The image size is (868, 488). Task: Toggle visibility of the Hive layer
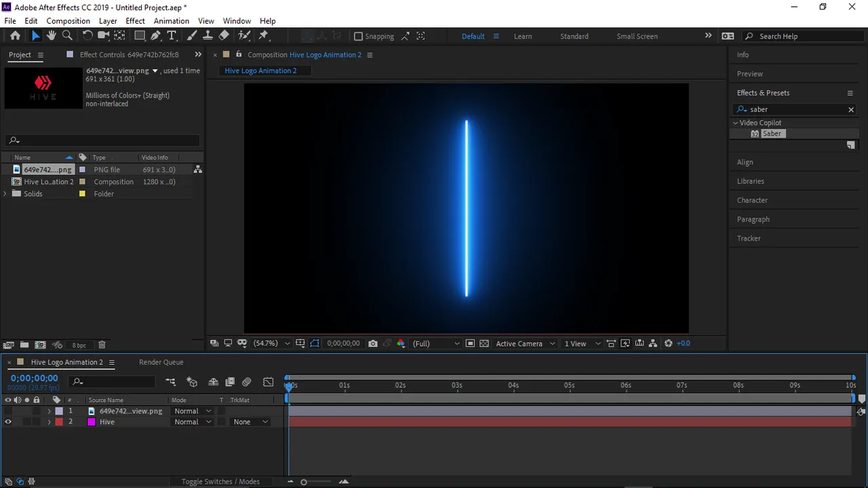point(8,422)
